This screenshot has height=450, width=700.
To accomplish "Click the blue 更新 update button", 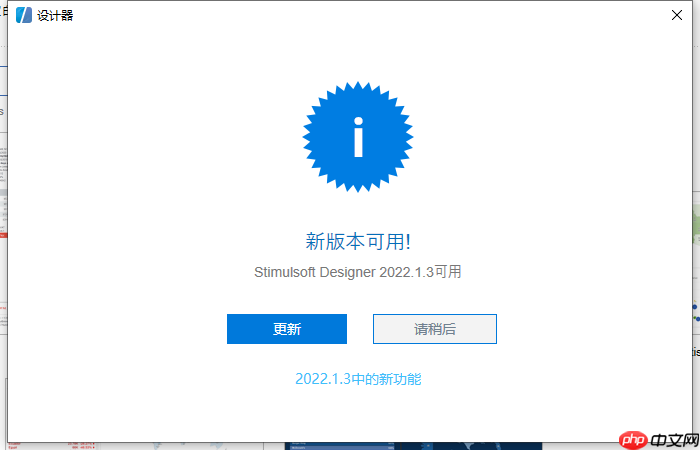I will (287, 329).
